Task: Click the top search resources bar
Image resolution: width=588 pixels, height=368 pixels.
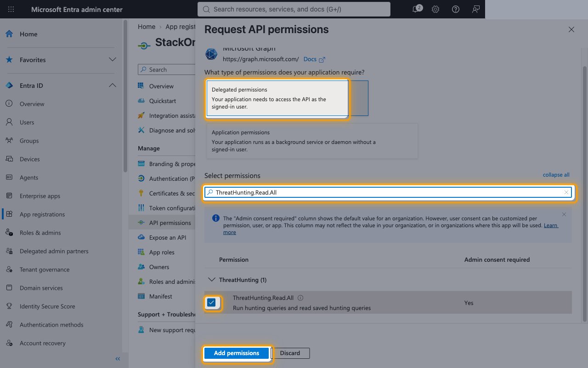Action: (294, 9)
